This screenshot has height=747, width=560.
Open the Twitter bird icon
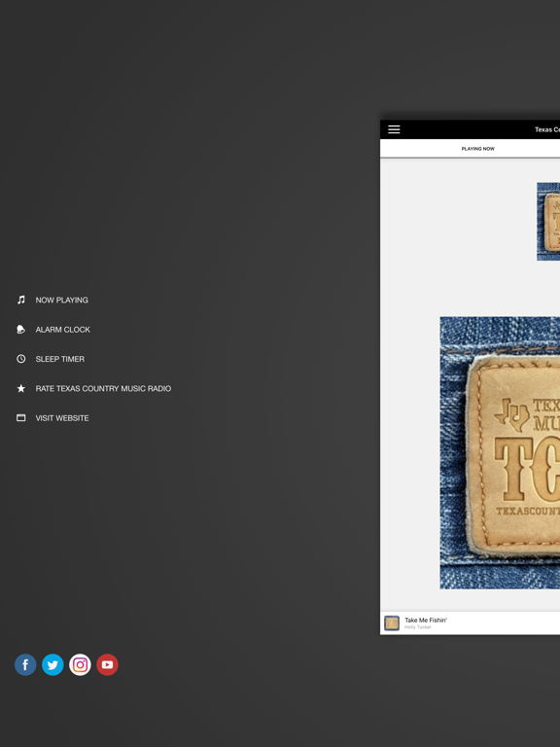click(x=52, y=664)
